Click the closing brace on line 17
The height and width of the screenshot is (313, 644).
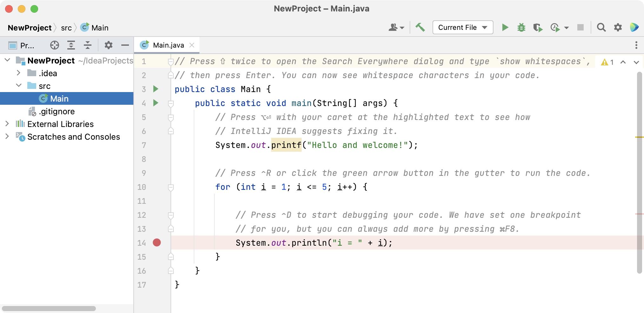coord(177,285)
